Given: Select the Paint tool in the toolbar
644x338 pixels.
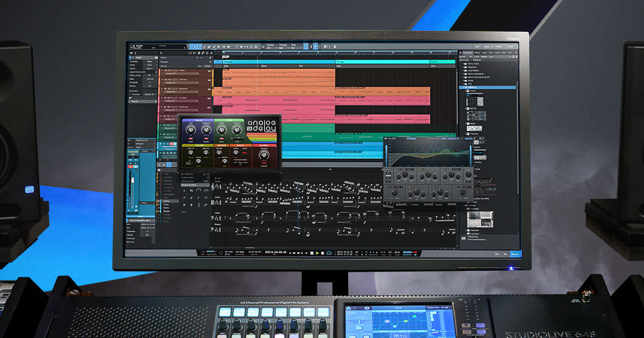Looking at the screenshot, I should tap(214, 47).
